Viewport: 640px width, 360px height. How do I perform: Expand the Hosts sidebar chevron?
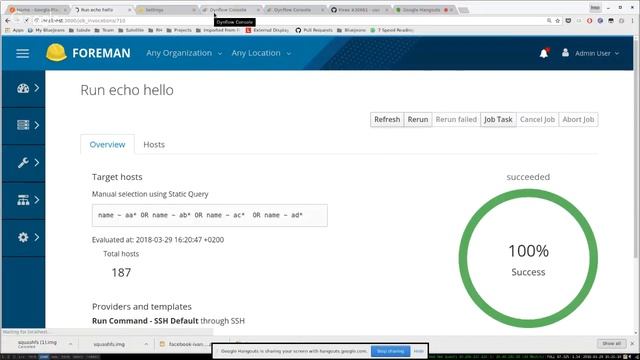tap(37, 125)
